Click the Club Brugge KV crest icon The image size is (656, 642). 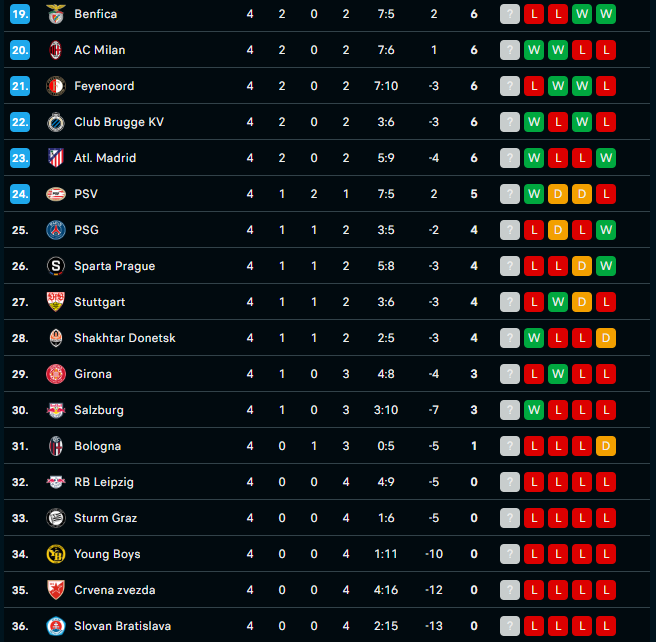pyautogui.click(x=56, y=122)
